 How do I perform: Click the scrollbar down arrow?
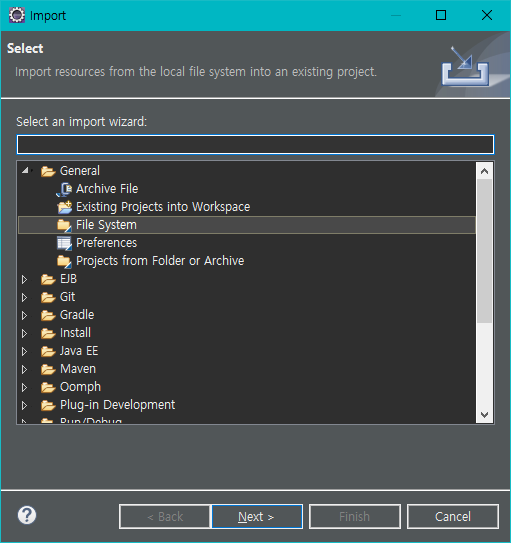pyautogui.click(x=485, y=415)
